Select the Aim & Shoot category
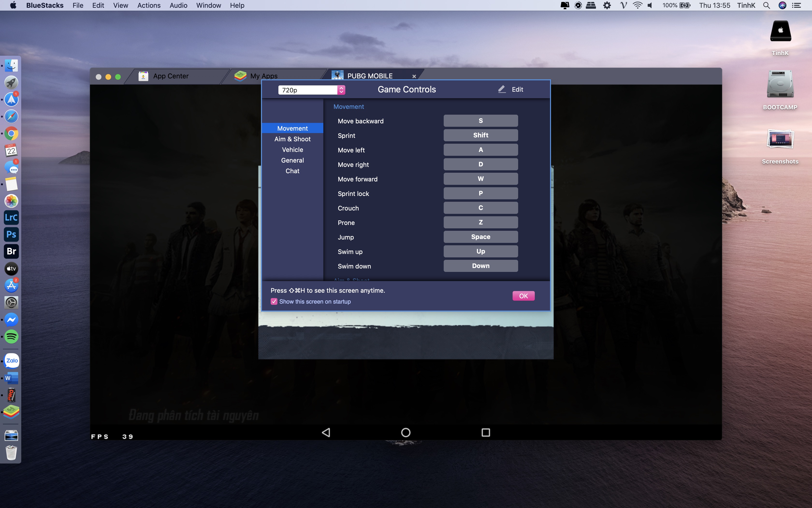Viewport: 812px width, 508px height. point(292,139)
